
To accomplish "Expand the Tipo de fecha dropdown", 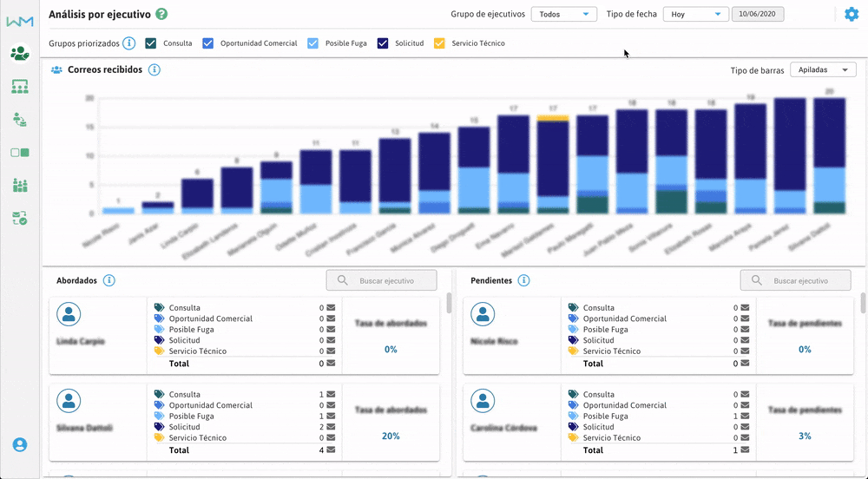I will (x=695, y=14).
